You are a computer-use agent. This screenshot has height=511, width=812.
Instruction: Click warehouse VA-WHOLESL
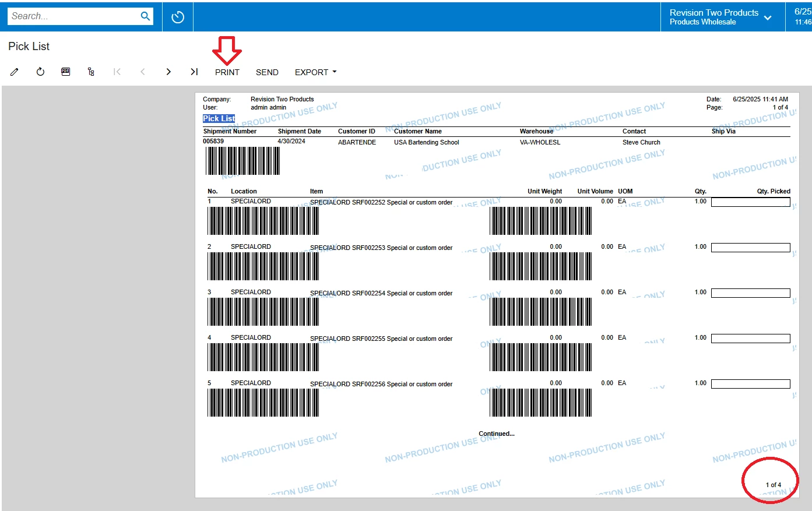pyautogui.click(x=540, y=142)
